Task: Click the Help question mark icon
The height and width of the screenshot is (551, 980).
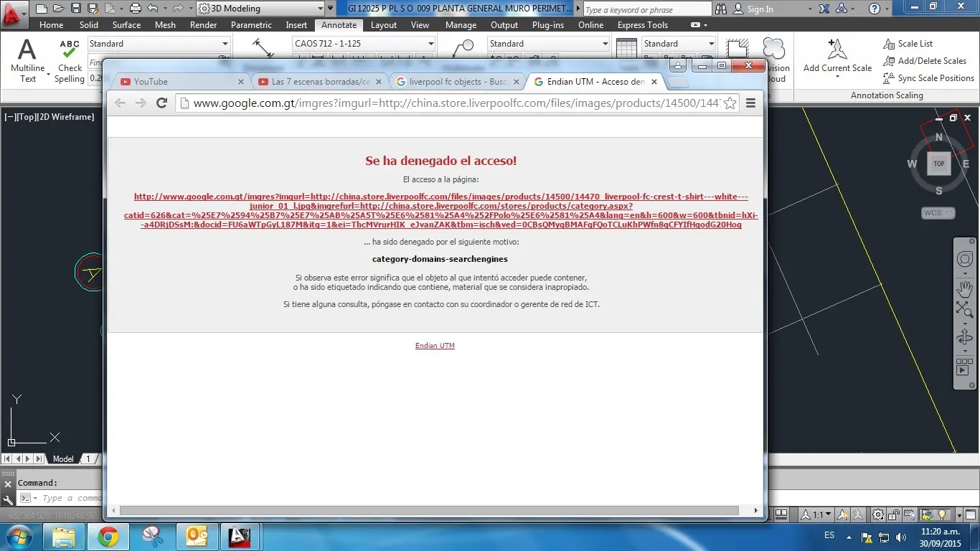Action: [x=874, y=9]
